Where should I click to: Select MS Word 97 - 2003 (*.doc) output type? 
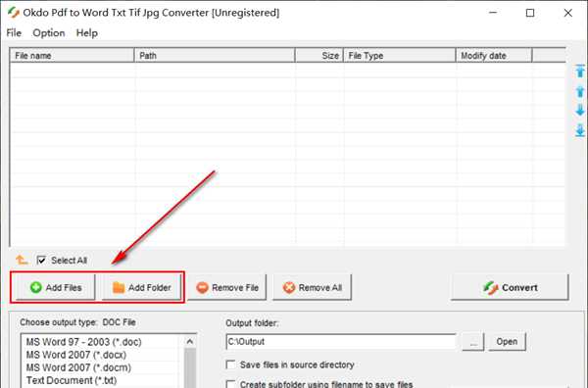click(101, 342)
